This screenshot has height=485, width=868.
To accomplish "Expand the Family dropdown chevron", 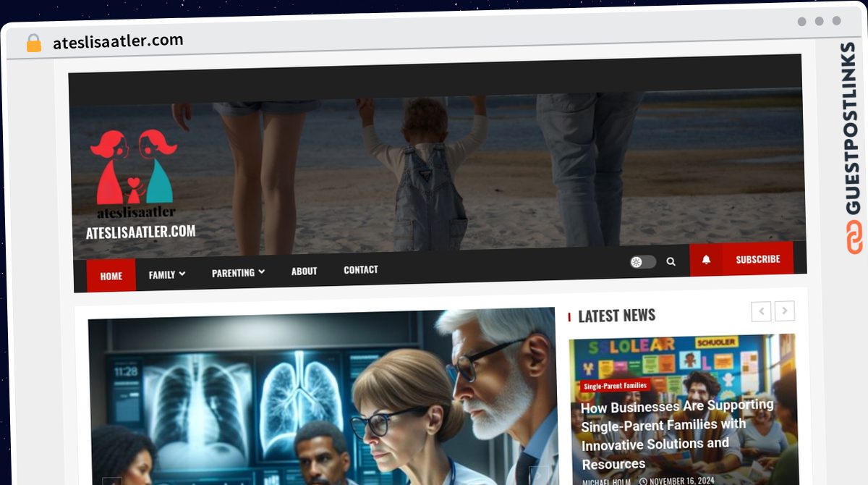I will click(182, 274).
